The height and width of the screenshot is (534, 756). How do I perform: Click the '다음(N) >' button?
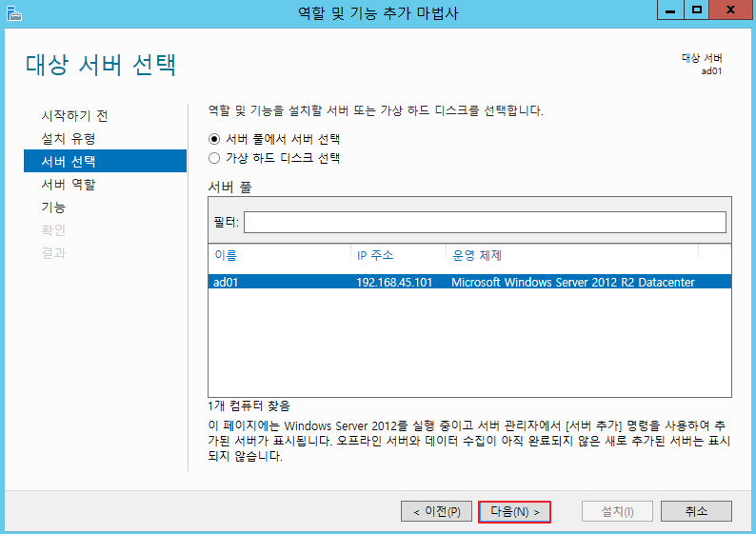pos(514,511)
